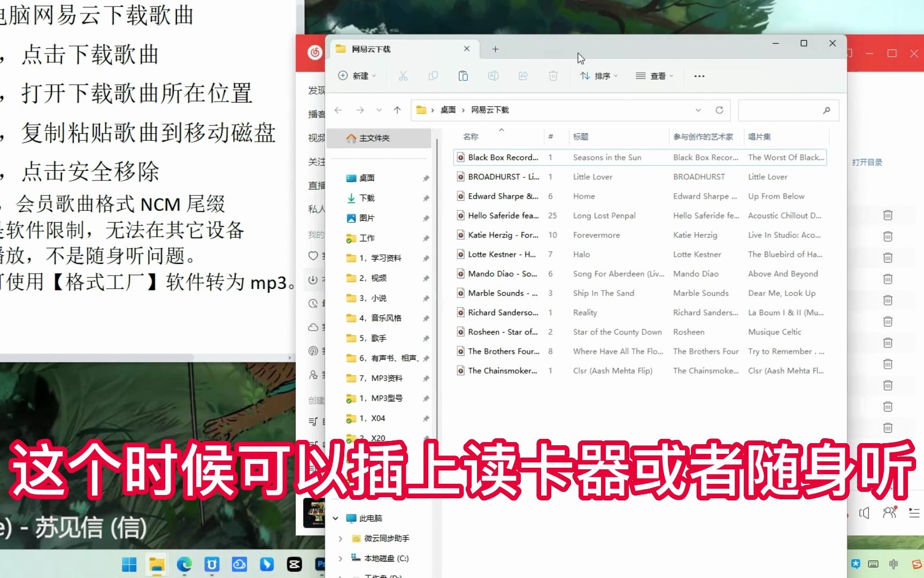
Task: Open the Windows Start button
Action: [x=129, y=564]
